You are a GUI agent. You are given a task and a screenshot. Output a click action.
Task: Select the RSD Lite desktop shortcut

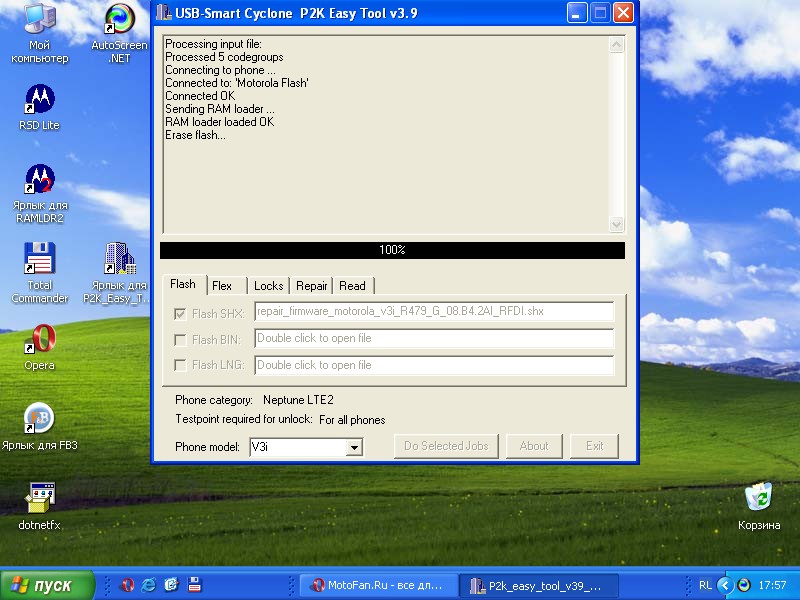(40, 107)
